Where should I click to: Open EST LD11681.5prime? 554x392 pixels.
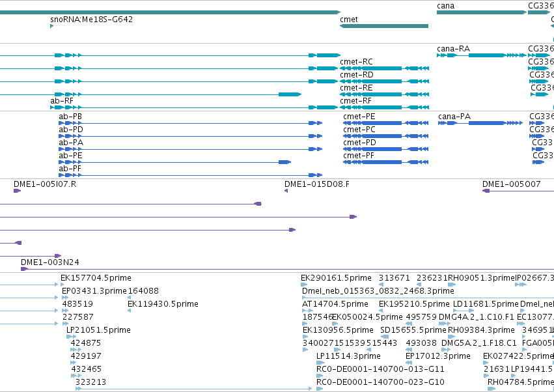(486, 304)
